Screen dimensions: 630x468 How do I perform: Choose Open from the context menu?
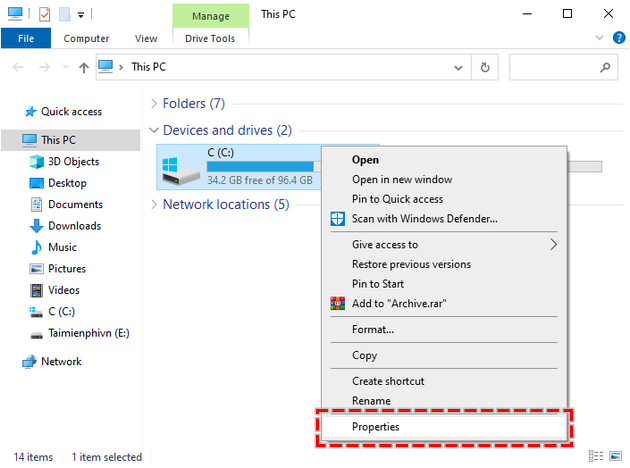444,160
